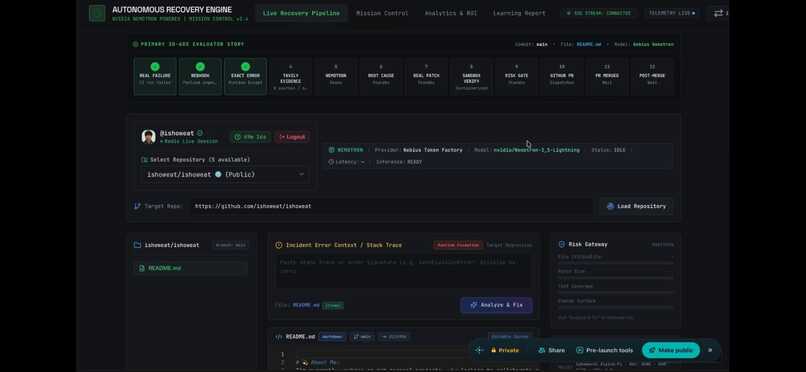The image size is (806, 372).
Task: Click the stack trace paste text area
Action: 404,271
